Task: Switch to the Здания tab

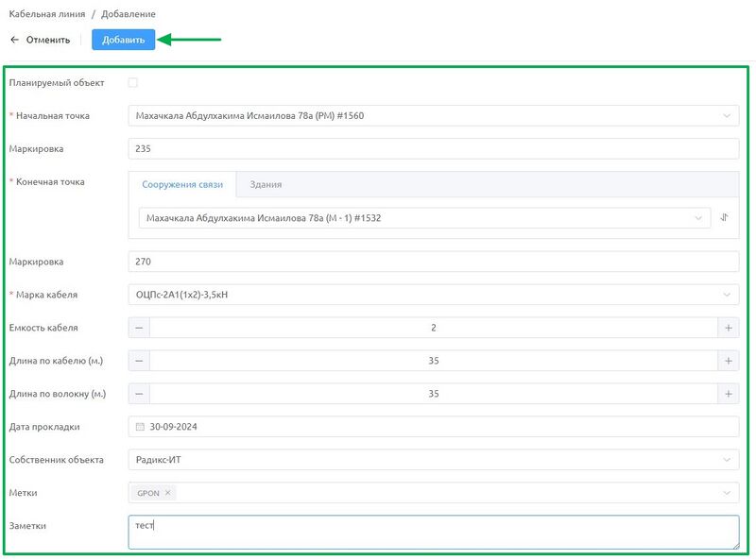Action: [266, 184]
